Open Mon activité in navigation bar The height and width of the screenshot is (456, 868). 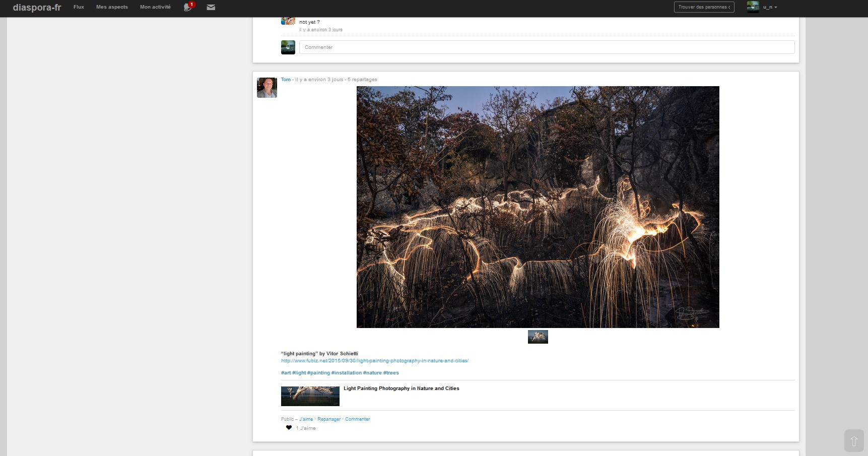(155, 7)
